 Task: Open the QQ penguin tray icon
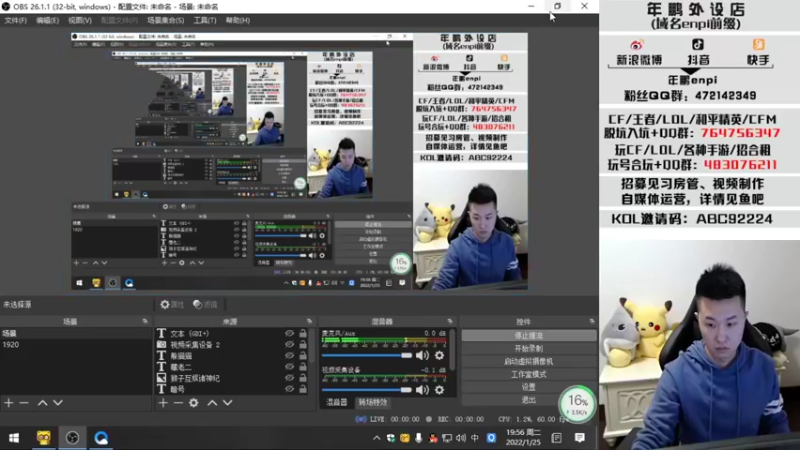pyautogui.click(x=433, y=438)
